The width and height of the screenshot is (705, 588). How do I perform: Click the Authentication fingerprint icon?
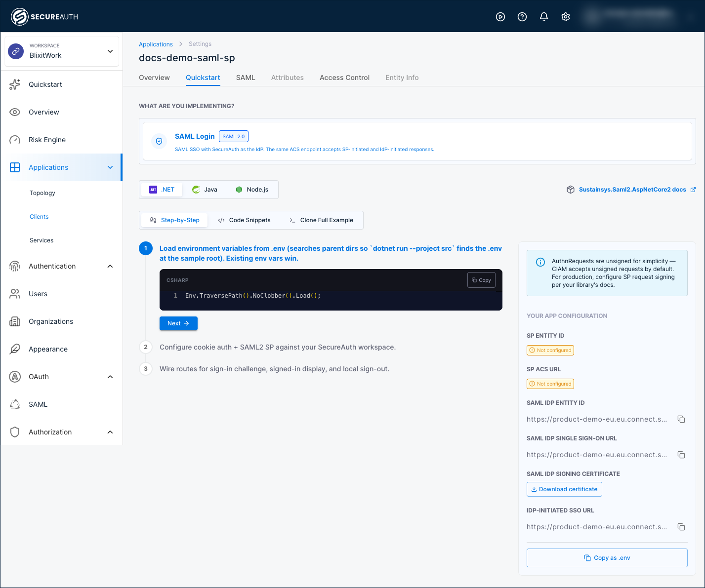point(15,266)
